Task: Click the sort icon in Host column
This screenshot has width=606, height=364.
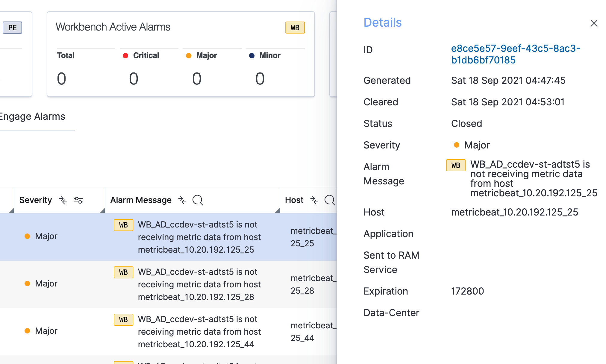Action: pos(314,200)
